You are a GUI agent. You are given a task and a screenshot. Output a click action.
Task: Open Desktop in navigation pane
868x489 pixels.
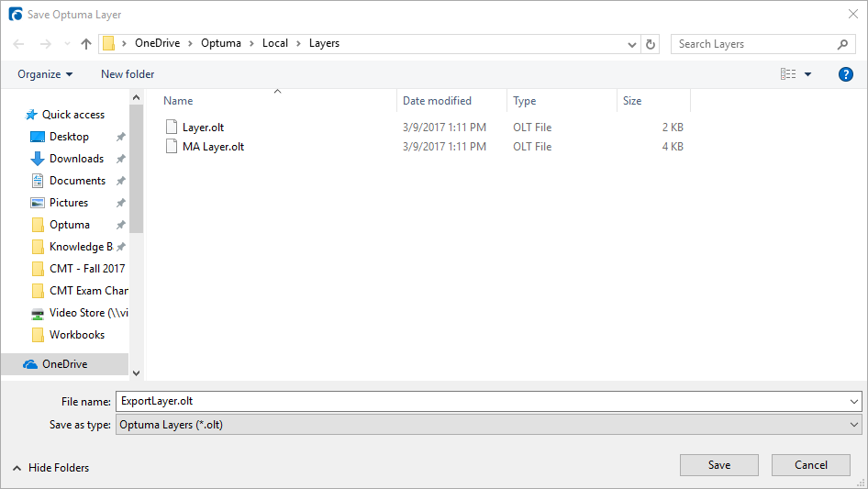pyautogui.click(x=69, y=136)
